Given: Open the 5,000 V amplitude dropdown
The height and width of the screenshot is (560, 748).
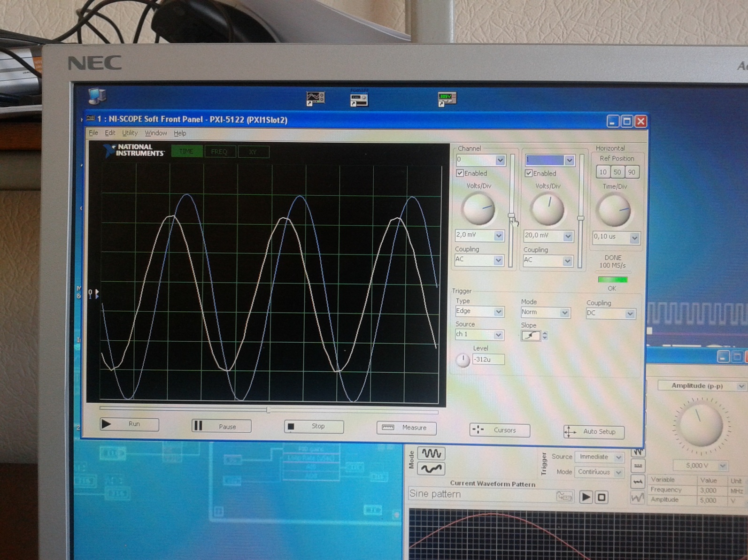Looking at the screenshot, I should [723, 466].
